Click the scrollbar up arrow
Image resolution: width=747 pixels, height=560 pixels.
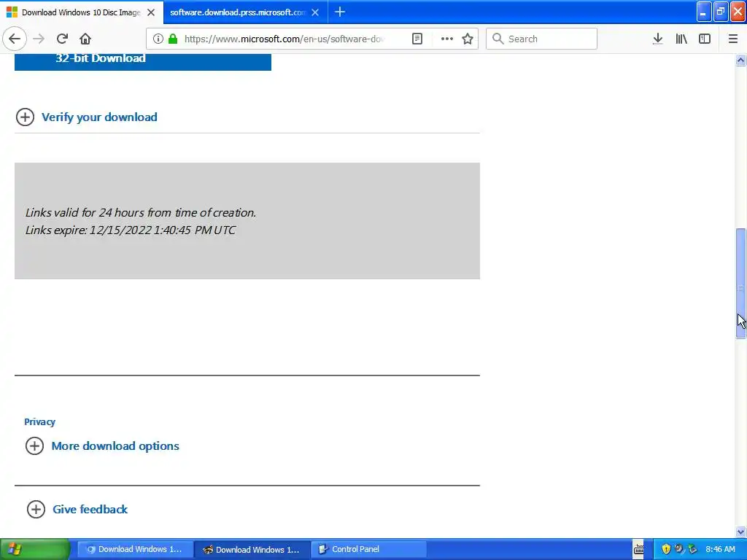click(740, 60)
